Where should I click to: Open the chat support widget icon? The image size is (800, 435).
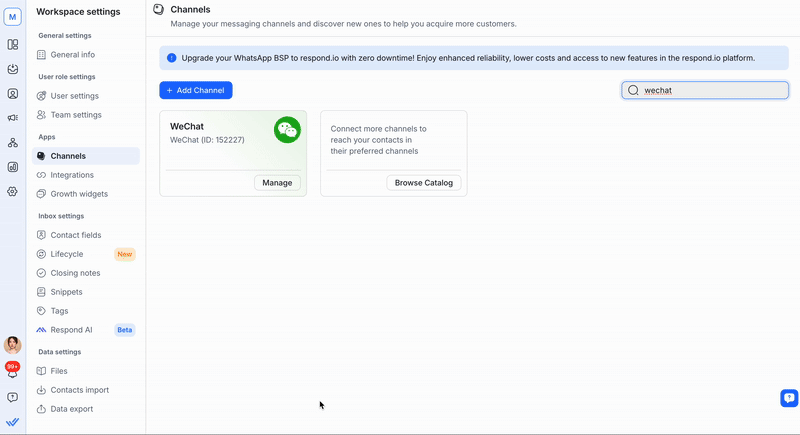pyautogui.click(x=788, y=398)
